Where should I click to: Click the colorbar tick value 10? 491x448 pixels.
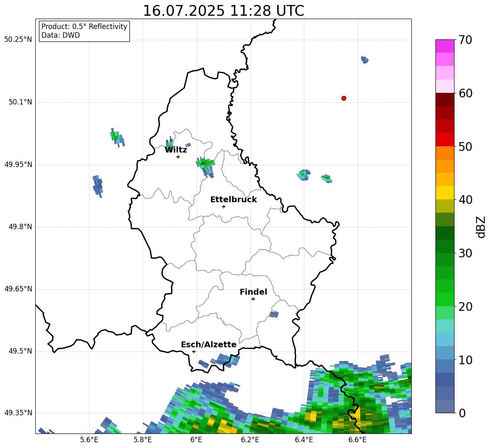click(465, 360)
